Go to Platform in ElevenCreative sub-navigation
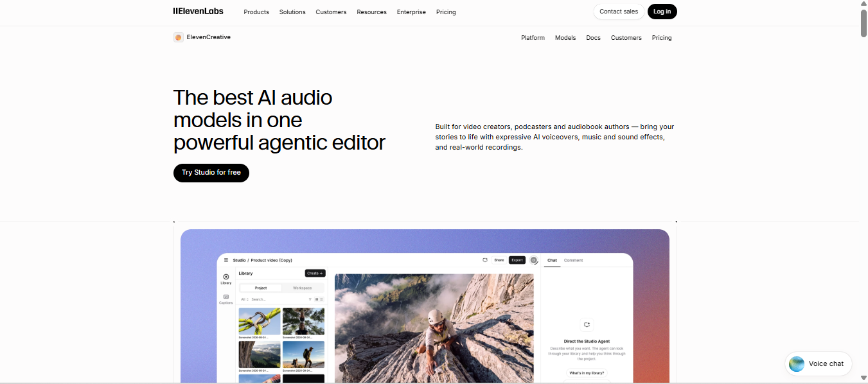Viewport: 868px width, 384px height. (533, 38)
